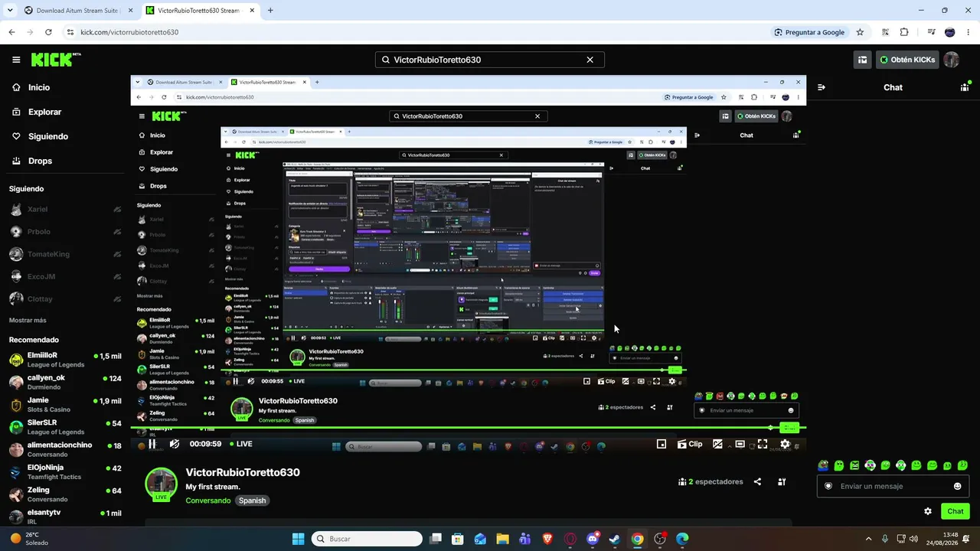
Task: Click the 2 espectadores viewer count
Action: (710, 482)
